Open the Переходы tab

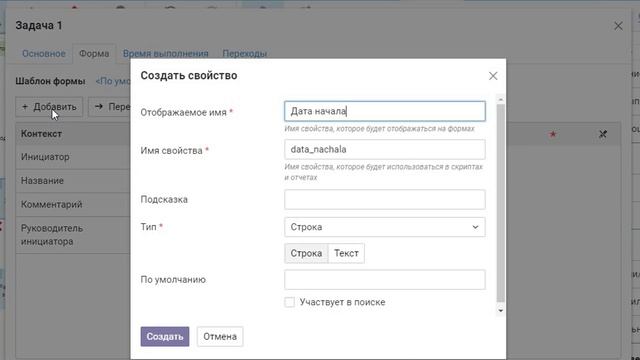pyautogui.click(x=244, y=54)
